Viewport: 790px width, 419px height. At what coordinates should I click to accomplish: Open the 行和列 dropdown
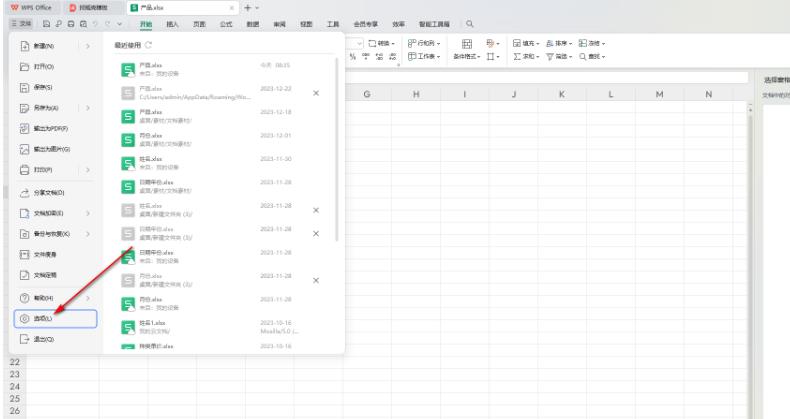[x=424, y=43]
